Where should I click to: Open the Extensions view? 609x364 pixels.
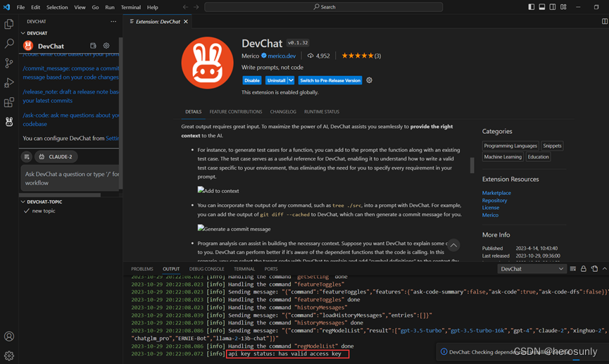click(9, 103)
